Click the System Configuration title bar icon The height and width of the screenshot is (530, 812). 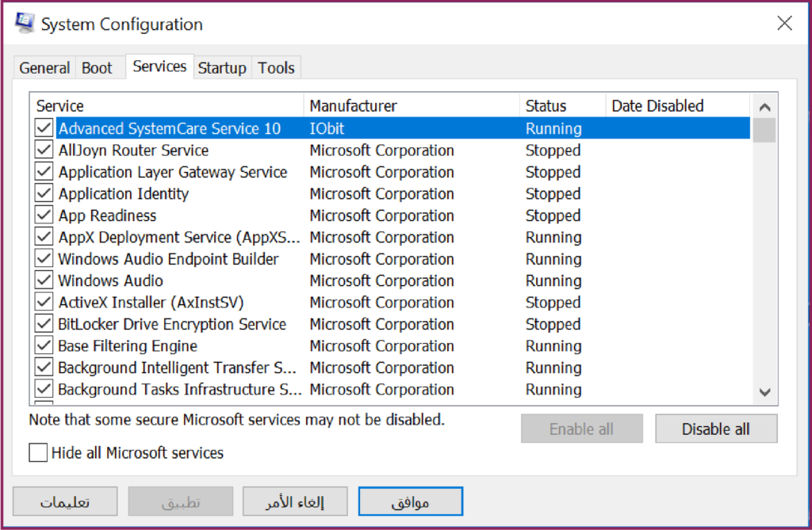(25, 23)
